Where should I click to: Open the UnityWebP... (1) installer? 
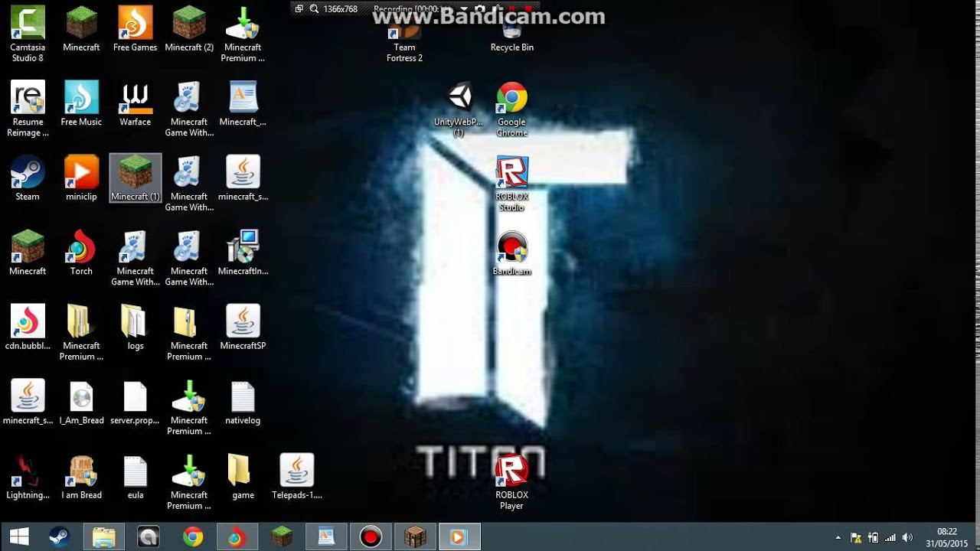point(459,109)
